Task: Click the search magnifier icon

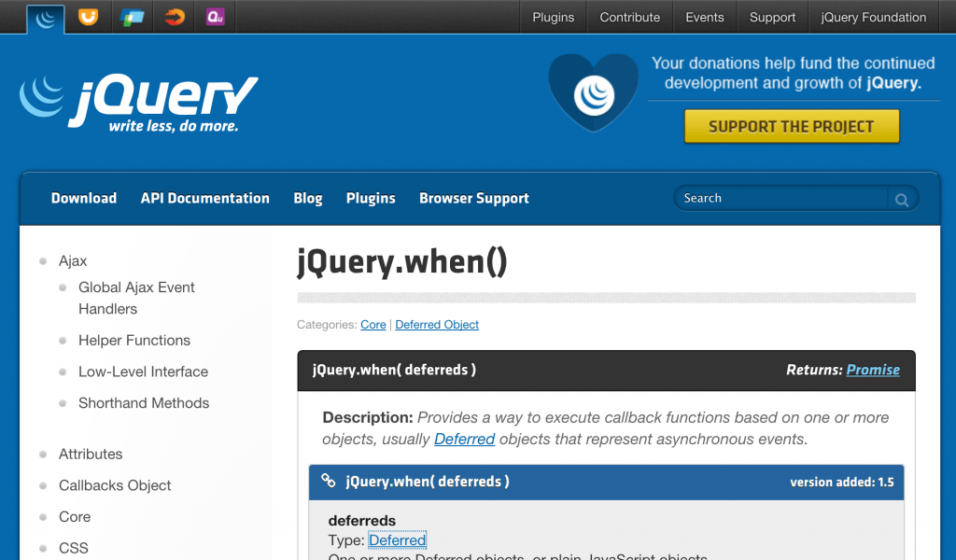Action: 901,199
